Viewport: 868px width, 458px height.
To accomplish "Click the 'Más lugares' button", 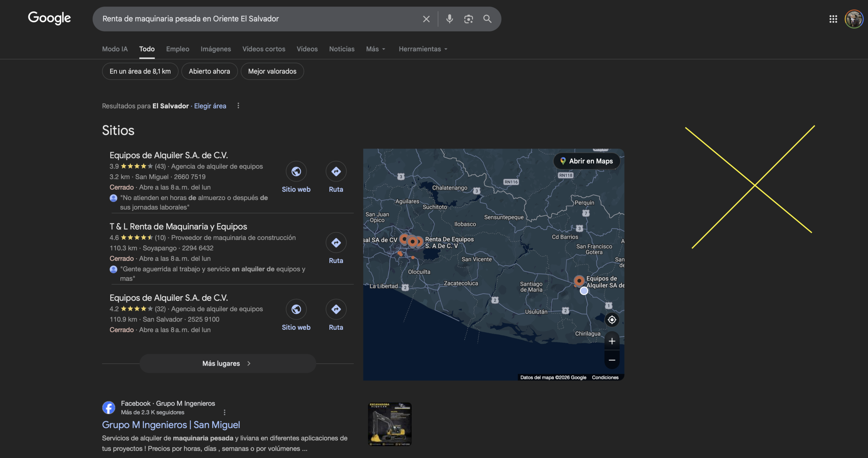I will (228, 363).
